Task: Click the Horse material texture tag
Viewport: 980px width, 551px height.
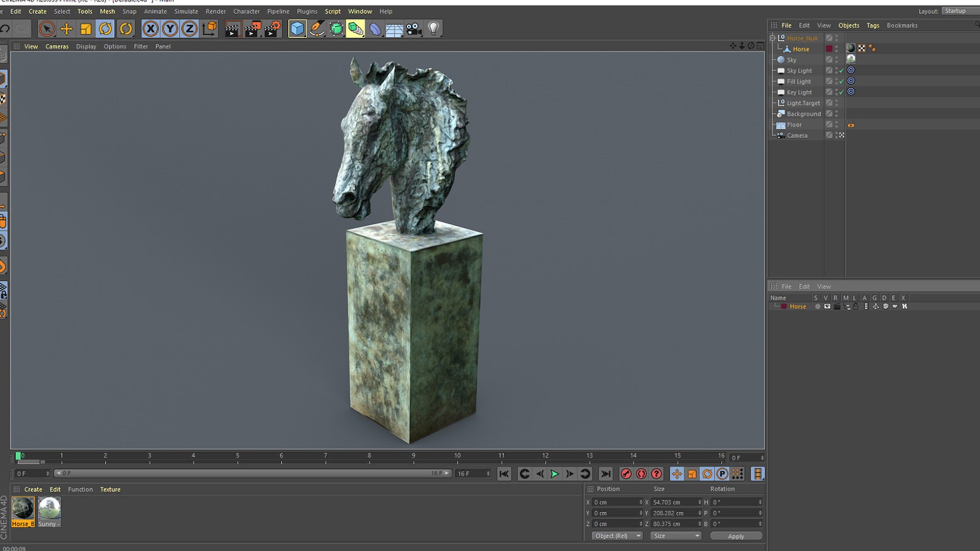Action: [851, 48]
